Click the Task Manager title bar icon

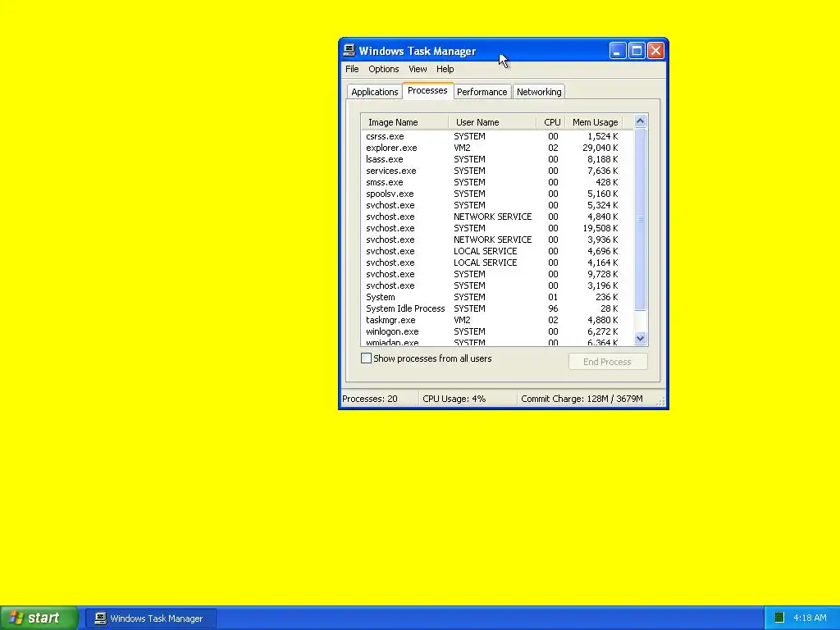[349, 50]
